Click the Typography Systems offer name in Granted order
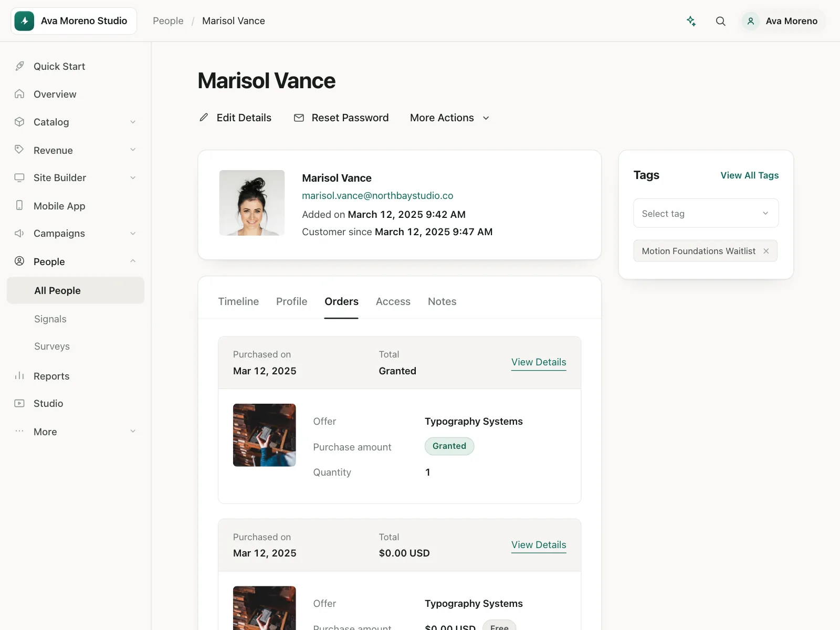The image size is (840, 630). coord(474,421)
